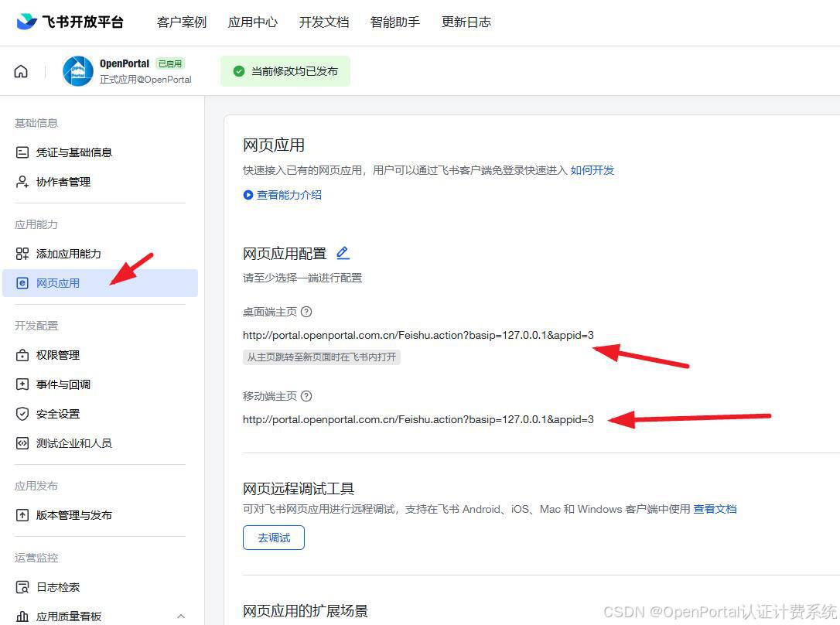Open the 如何开发 link
The height and width of the screenshot is (625, 840).
pos(592,170)
